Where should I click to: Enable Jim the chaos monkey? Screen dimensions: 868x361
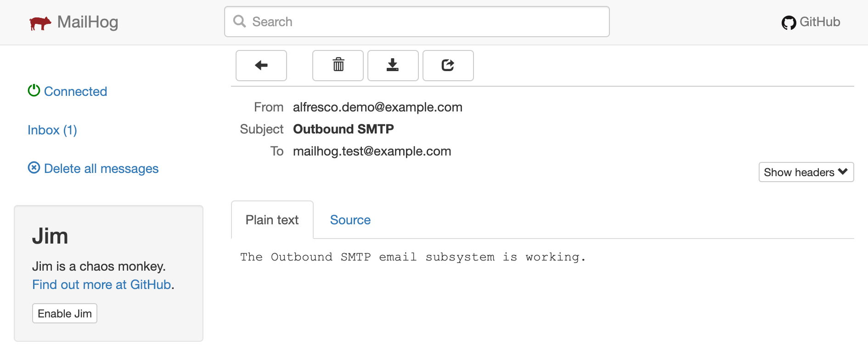[64, 313]
